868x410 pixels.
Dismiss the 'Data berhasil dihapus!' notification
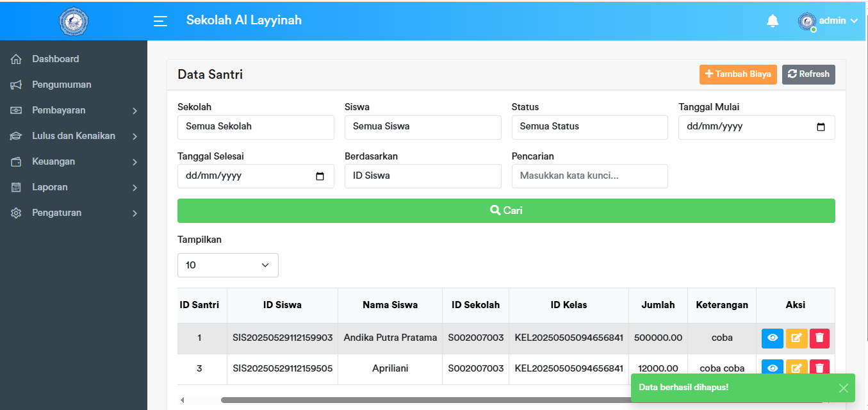(843, 388)
